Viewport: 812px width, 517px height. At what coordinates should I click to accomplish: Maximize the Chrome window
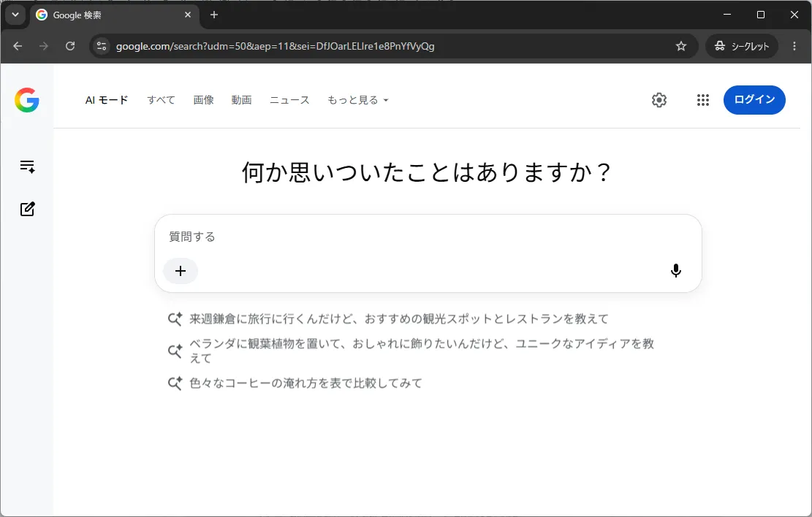(761, 15)
